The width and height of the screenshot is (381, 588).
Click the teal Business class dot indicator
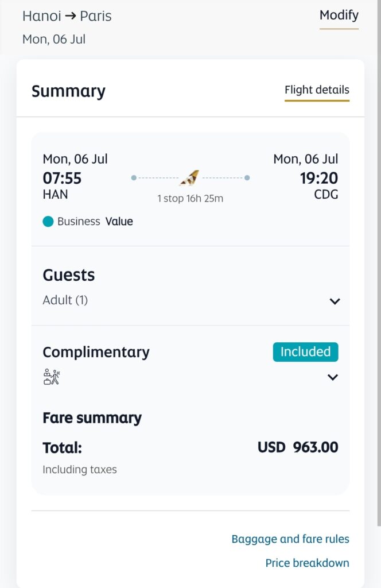point(48,222)
